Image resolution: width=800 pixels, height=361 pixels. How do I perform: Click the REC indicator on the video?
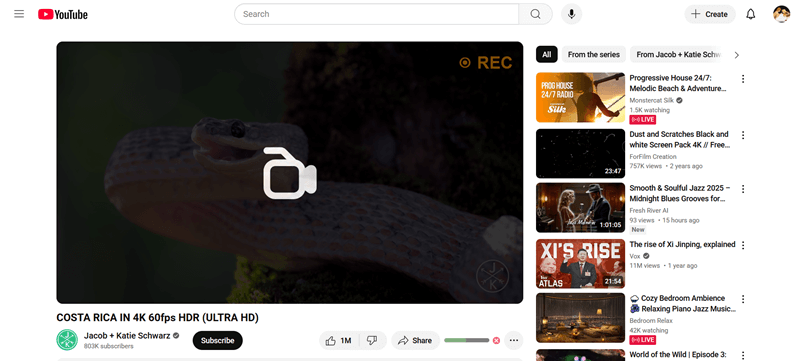[486, 63]
